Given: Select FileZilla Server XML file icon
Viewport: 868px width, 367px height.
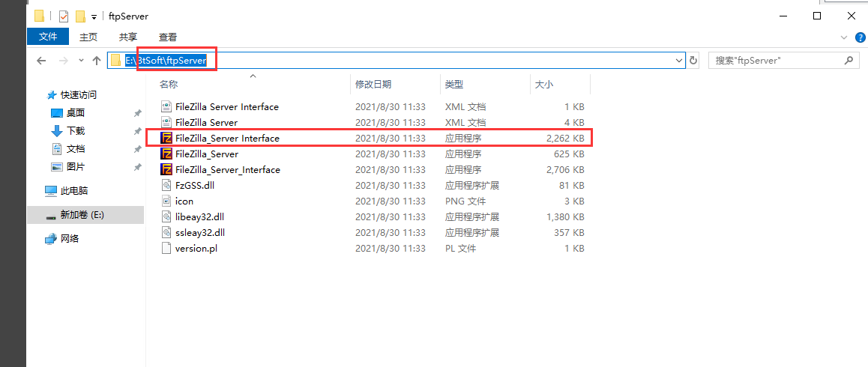Looking at the screenshot, I should [x=166, y=122].
